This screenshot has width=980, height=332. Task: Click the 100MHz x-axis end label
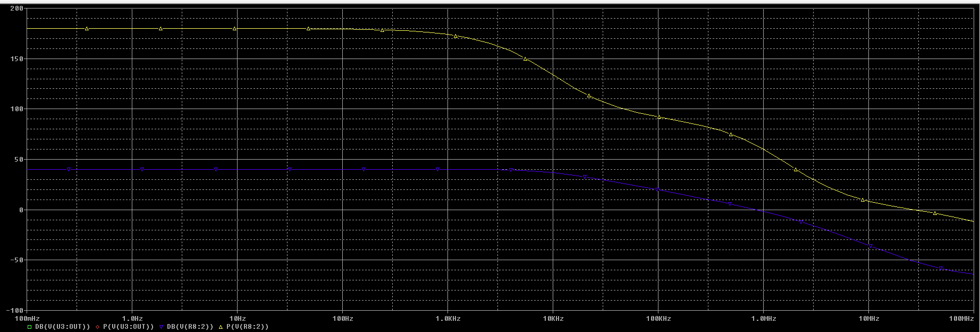[961, 319]
